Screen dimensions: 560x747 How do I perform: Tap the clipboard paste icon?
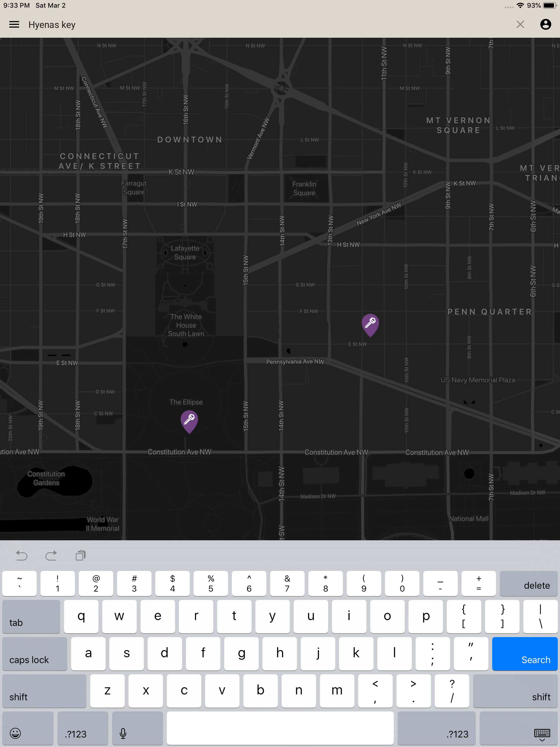81,556
